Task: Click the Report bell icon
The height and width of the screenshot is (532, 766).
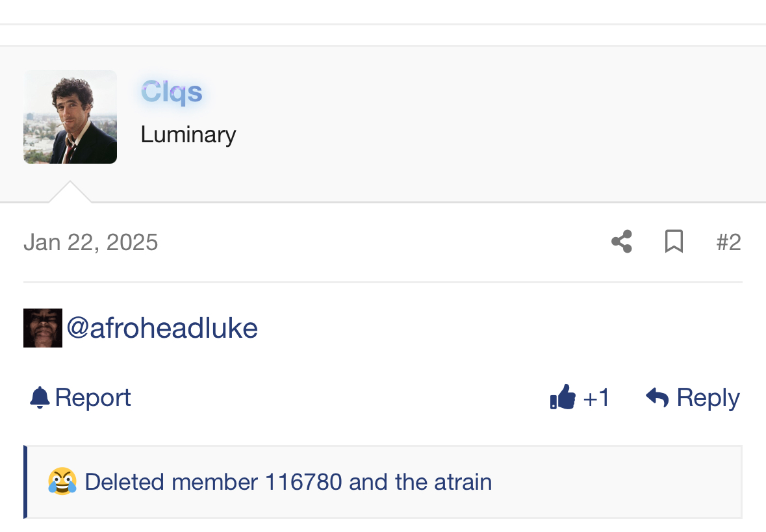Action: (x=40, y=397)
